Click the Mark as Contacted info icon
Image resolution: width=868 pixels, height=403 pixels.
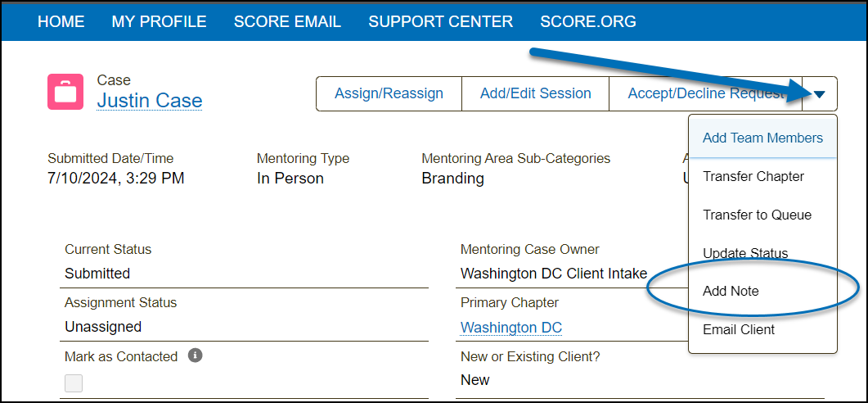pyautogui.click(x=195, y=356)
